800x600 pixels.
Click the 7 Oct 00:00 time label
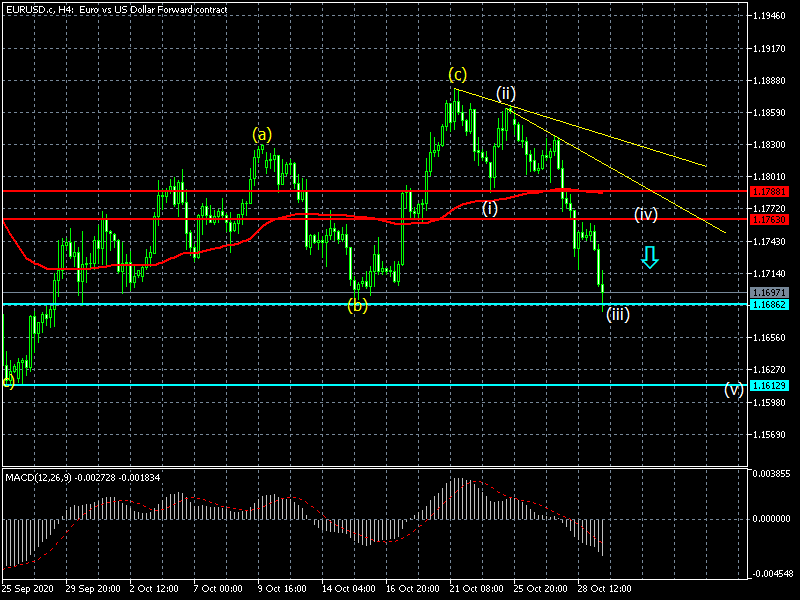tap(218, 589)
